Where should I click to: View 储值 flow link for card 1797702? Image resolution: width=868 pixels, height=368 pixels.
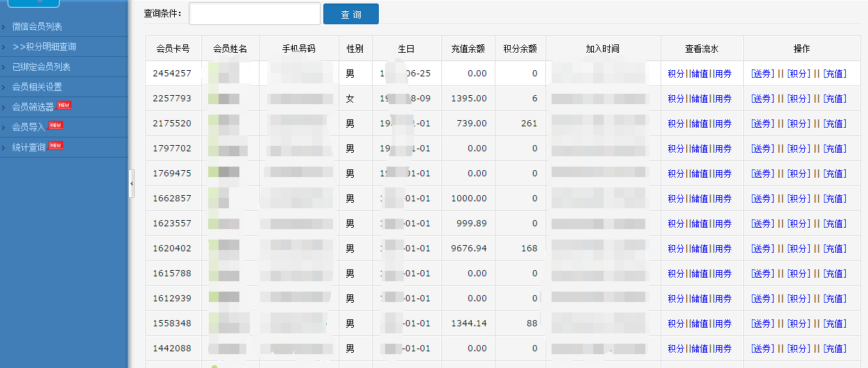point(699,149)
